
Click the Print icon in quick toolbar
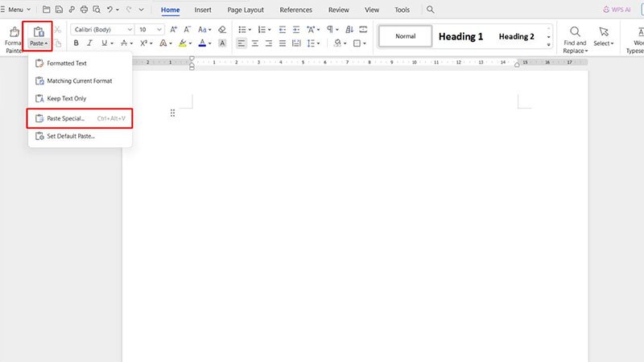point(85,10)
